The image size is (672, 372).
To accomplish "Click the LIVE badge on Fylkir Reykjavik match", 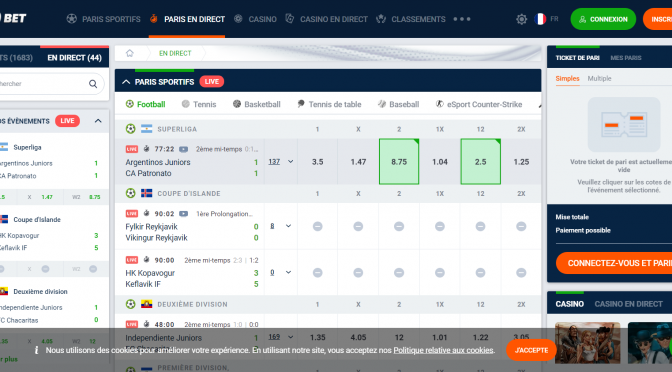I will point(132,213).
